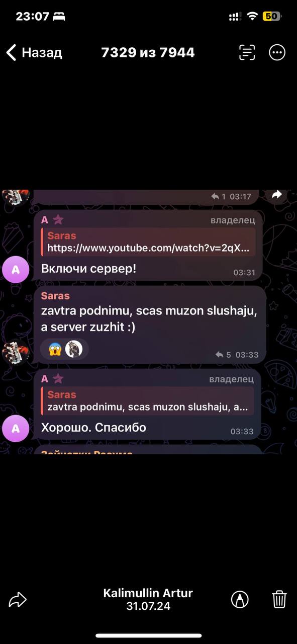Tap the reactor avatar in reaction bubble
Viewport: 297px width, 644px height.
tap(74, 349)
